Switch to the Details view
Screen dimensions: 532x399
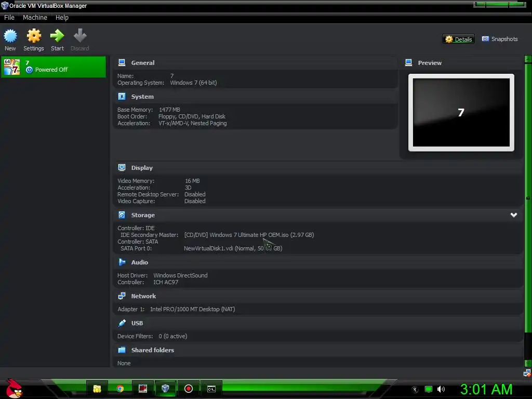458,39
